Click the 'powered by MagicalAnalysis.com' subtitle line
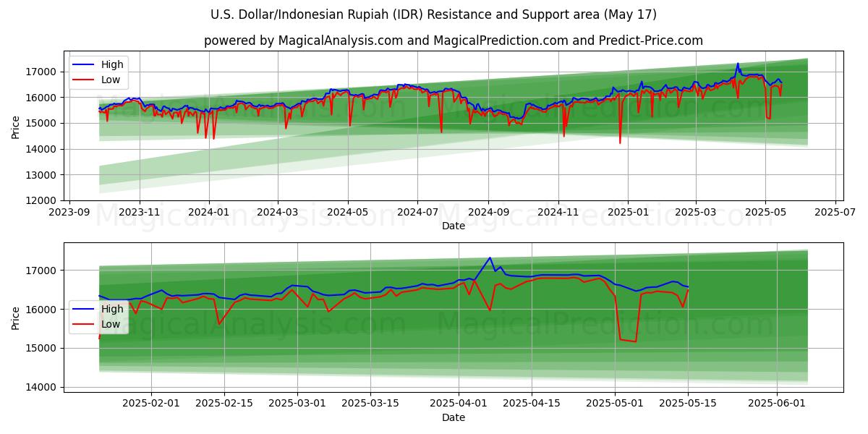Screen dimensions: 868x434 [454, 41]
